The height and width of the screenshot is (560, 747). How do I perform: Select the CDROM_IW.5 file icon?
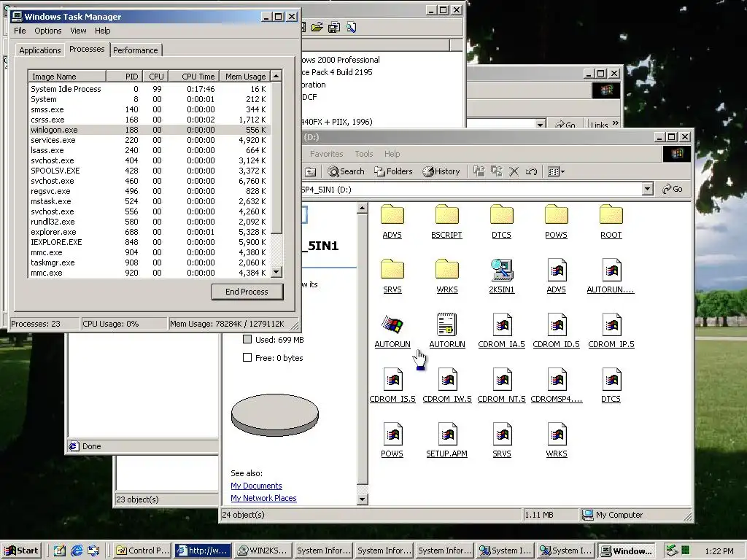coord(447,379)
